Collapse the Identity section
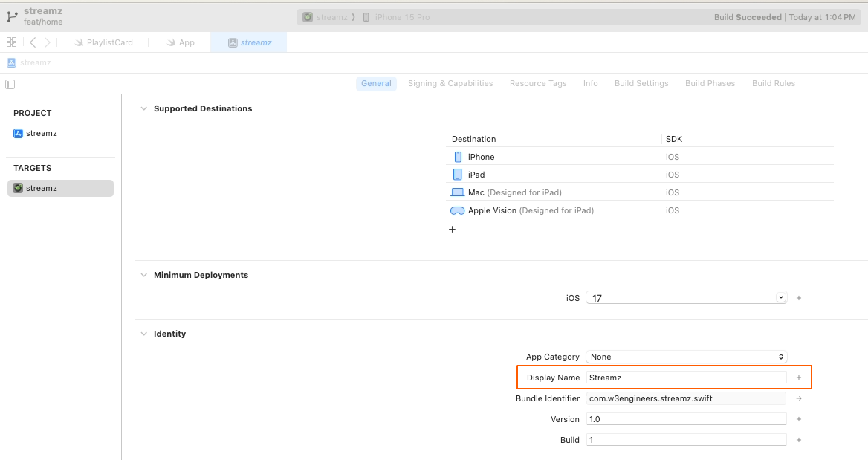868x460 pixels. click(144, 334)
